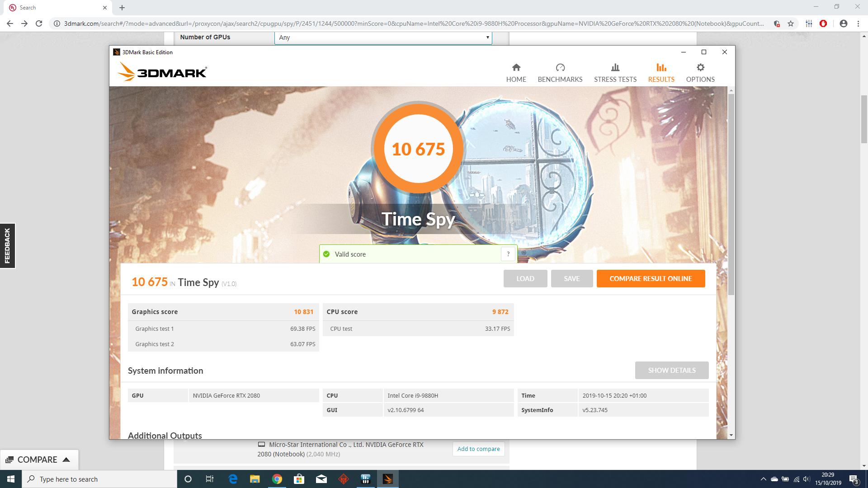Open File Explorer from the taskbar
868x488 pixels.
[255, 479]
